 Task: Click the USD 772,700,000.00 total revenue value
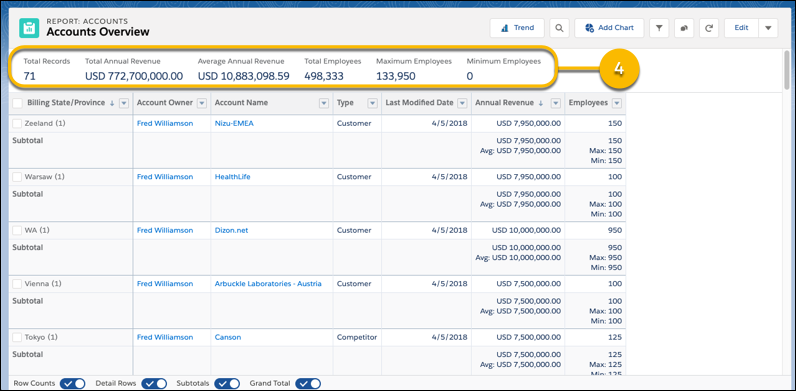(134, 77)
